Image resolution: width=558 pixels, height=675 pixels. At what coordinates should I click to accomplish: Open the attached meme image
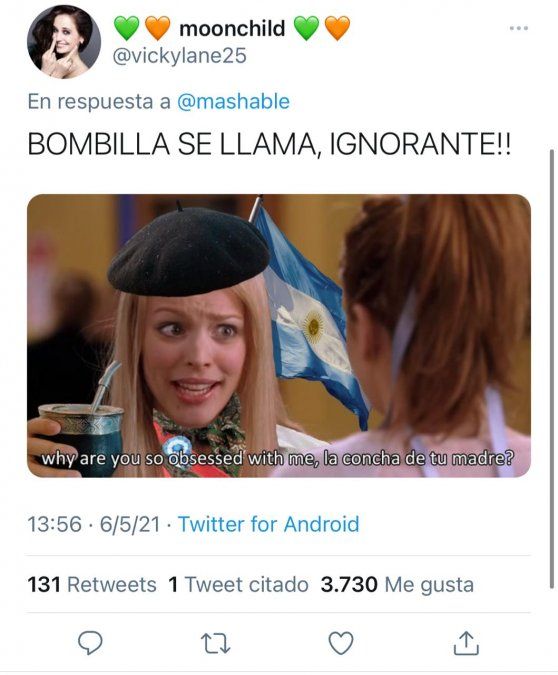[279, 336]
